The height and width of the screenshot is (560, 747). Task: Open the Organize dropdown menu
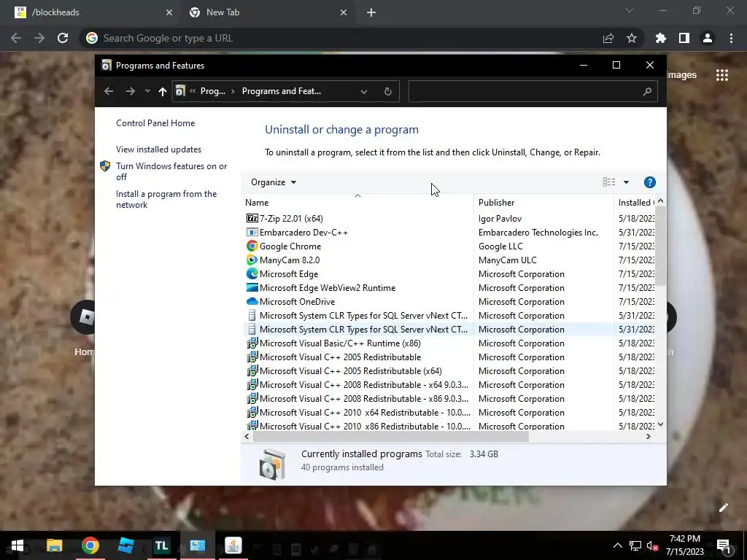[274, 182]
